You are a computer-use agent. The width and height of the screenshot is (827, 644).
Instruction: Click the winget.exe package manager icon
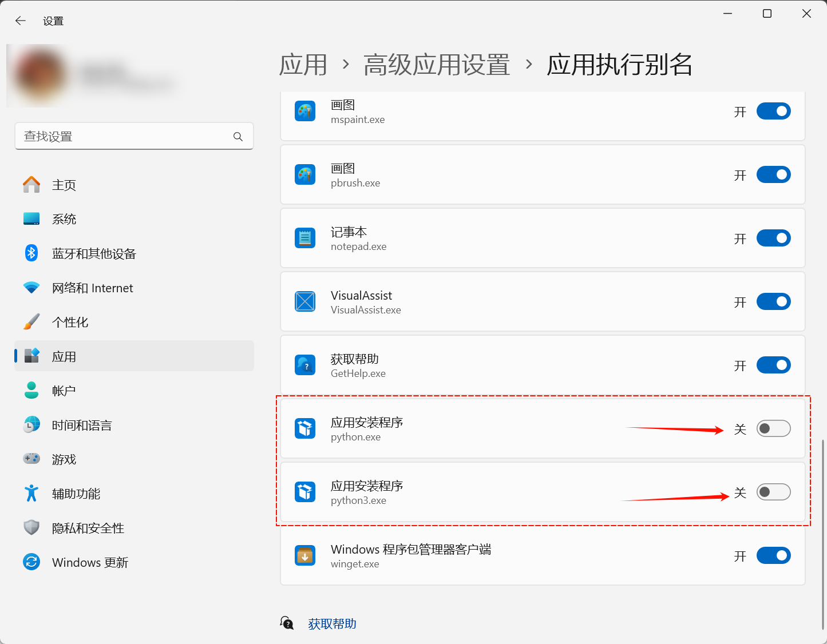[x=305, y=555]
